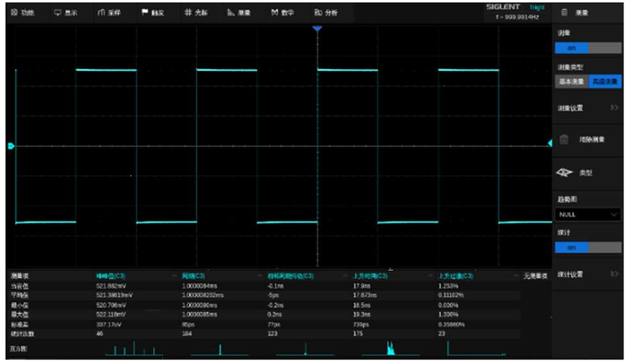Click the rise time histogram thumbnail
This screenshot has width=627, height=364.
390,348
